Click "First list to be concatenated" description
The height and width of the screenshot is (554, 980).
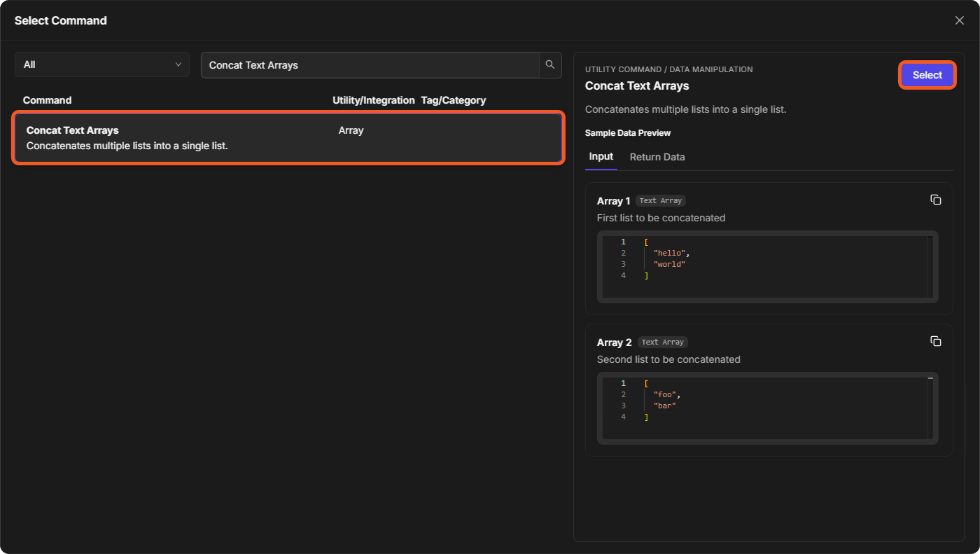click(x=661, y=218)
